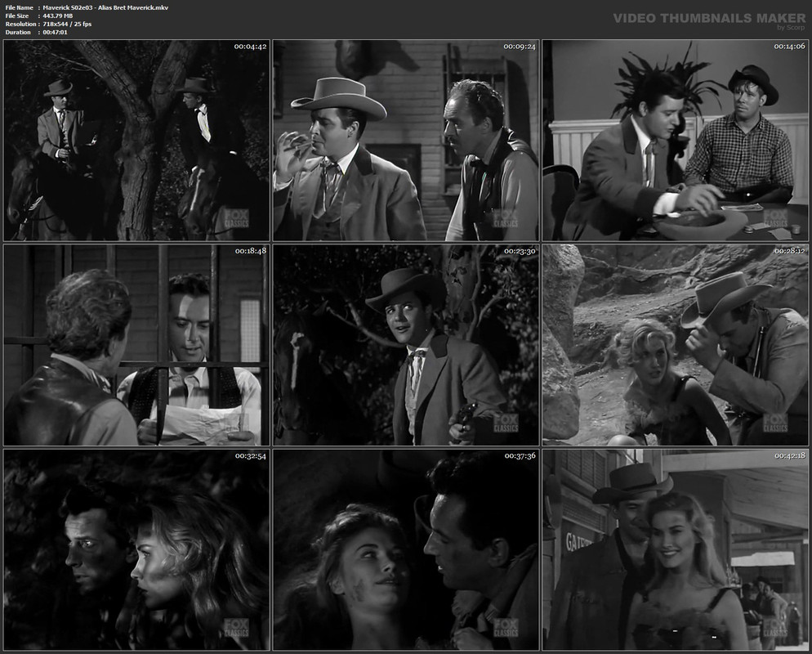Open the rocky hillside thumbnail at 00:28:12

point(676,345)
